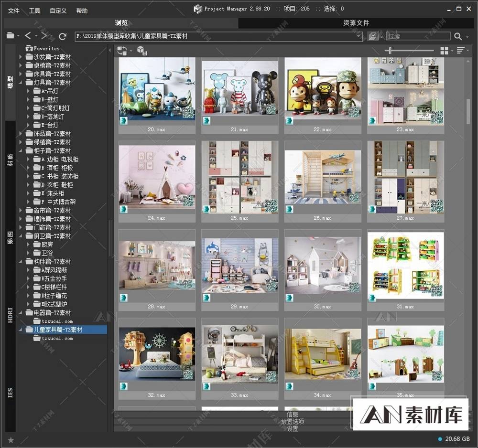The height and width of the screenshot is (448, 478).
Task: Select the 儿童家具篇-TZ素材 tree folder
Action: click(x=58, y=330)
